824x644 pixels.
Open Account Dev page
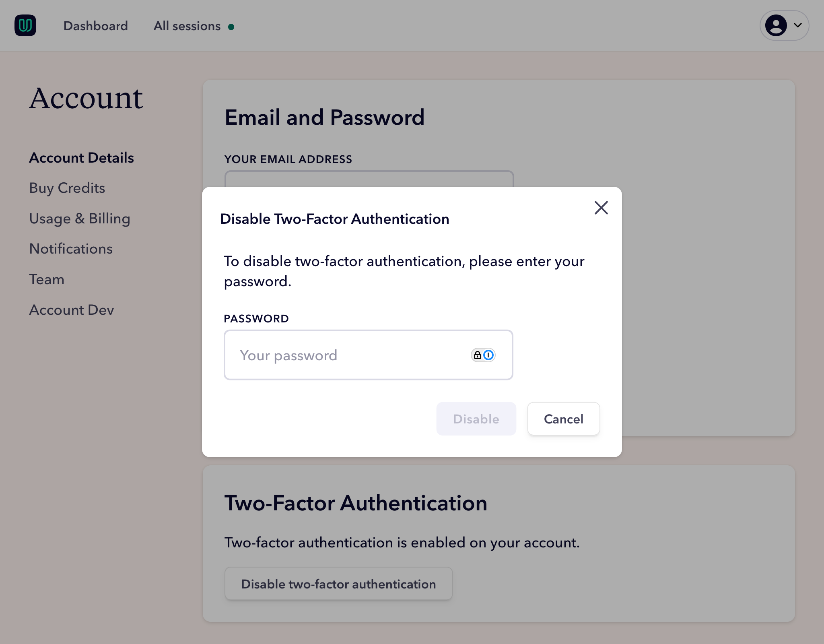point(72,310)
